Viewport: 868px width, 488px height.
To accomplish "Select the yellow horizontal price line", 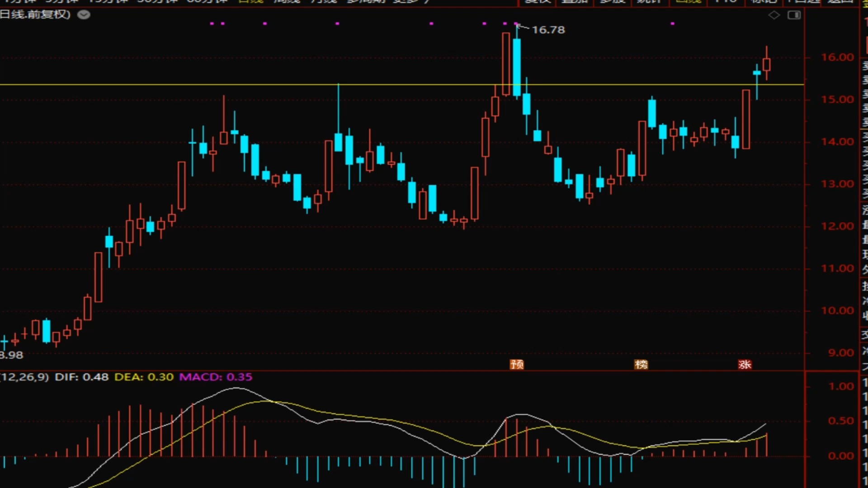I will pos(402,84).
